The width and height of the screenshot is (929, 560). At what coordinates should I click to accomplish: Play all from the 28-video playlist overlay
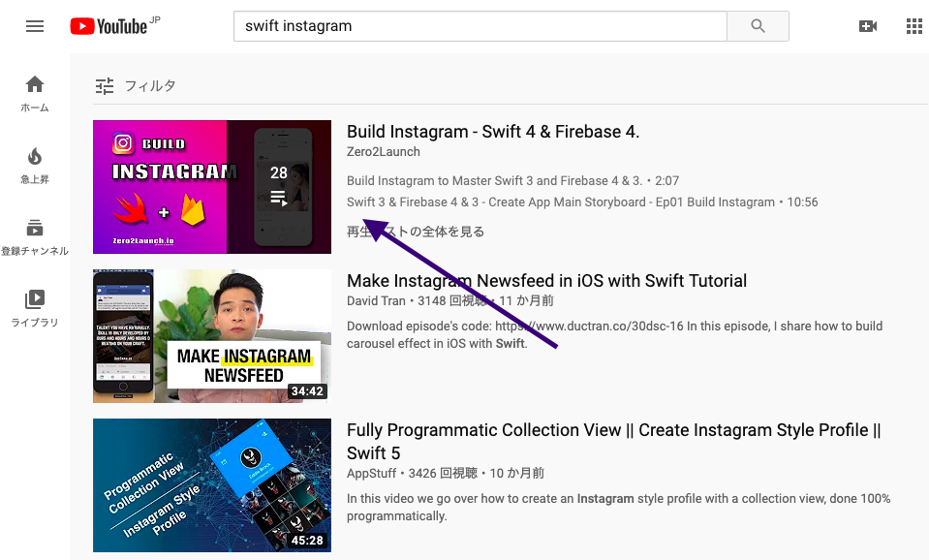[x=279, y=187]
